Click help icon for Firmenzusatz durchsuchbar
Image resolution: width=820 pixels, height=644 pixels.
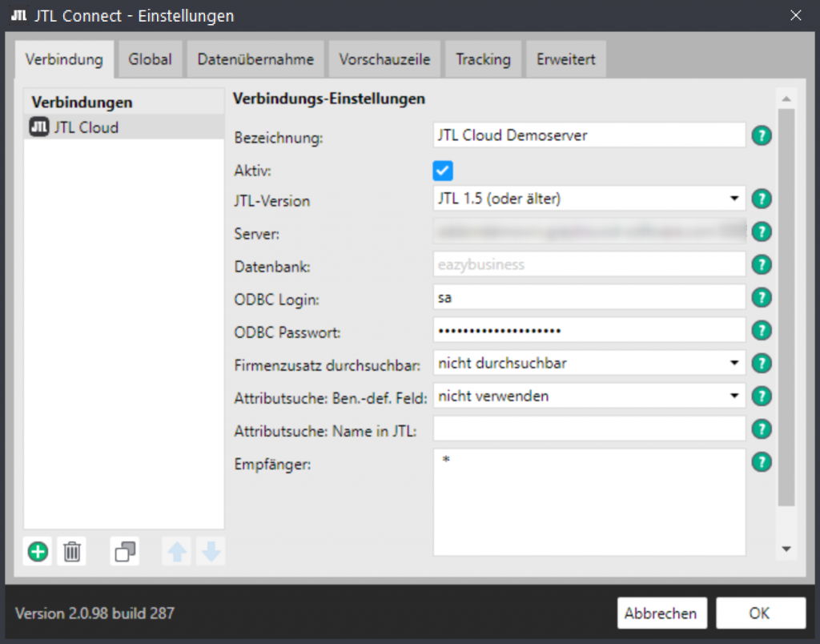pos(762,364)
